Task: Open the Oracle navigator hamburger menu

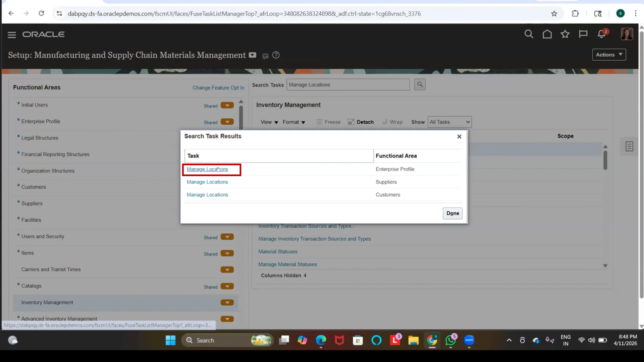Action: [x=12, y=35]
